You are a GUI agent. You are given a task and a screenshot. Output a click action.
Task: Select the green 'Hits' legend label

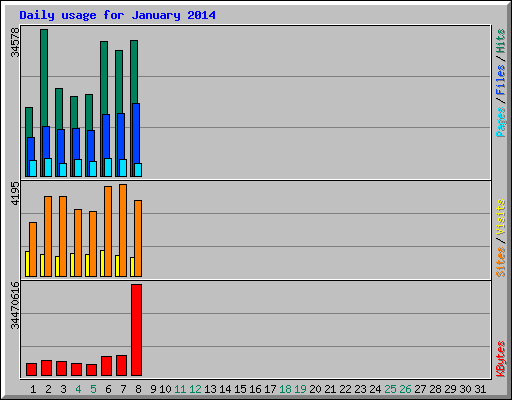501,41
